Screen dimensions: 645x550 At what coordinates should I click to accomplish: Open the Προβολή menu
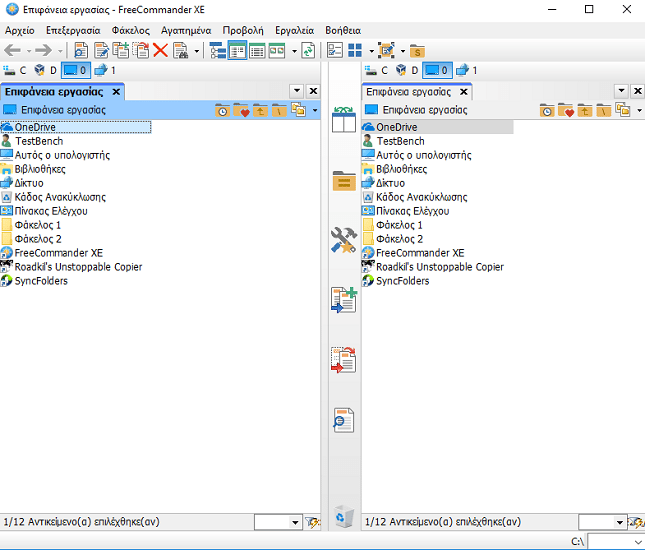point(243,30)
